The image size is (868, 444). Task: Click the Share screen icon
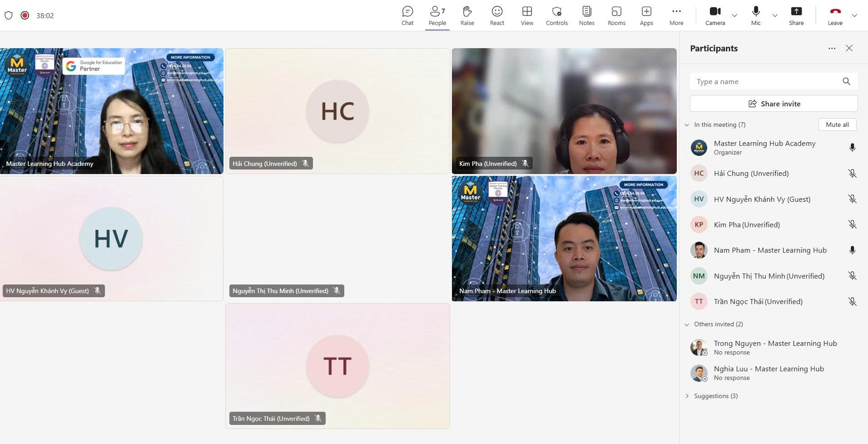point(796,15)
